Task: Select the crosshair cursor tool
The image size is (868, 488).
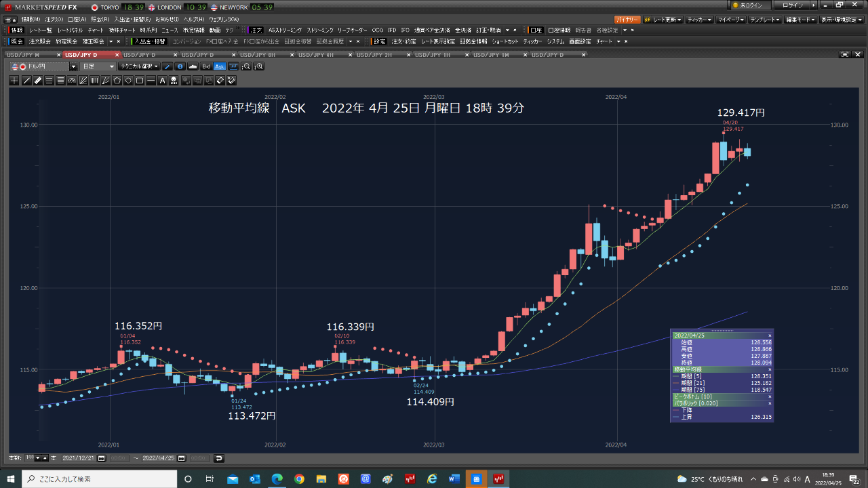Action: click(x=14, y=81)
